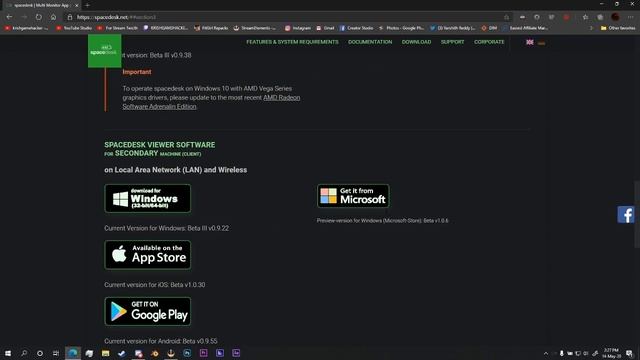Open the Facebook side button

tap(626, 215)
